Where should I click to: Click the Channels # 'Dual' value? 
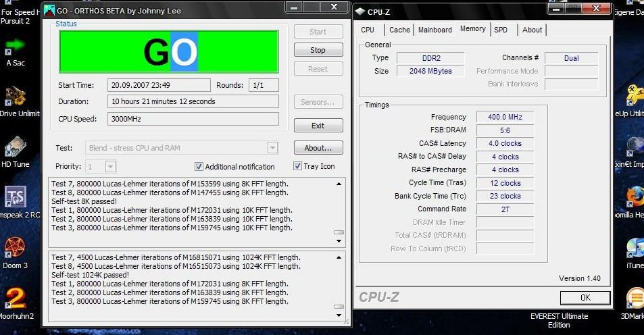tap(571, 58)
